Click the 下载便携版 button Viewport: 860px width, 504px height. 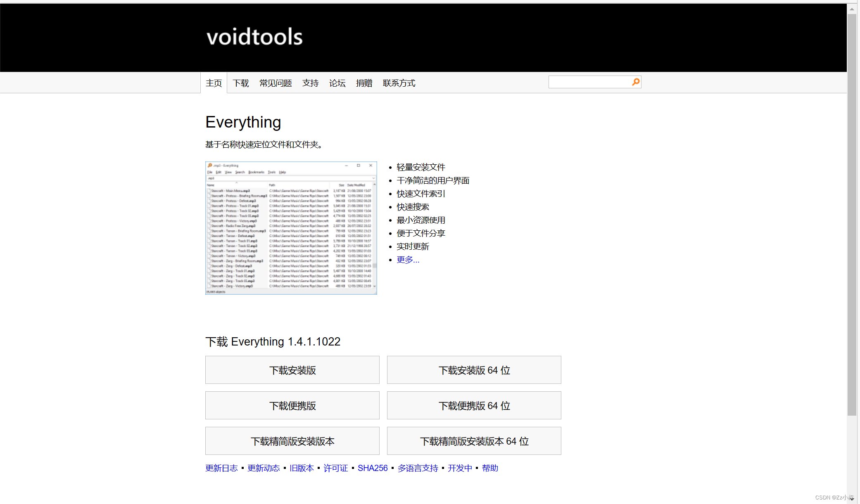(292, 405)
